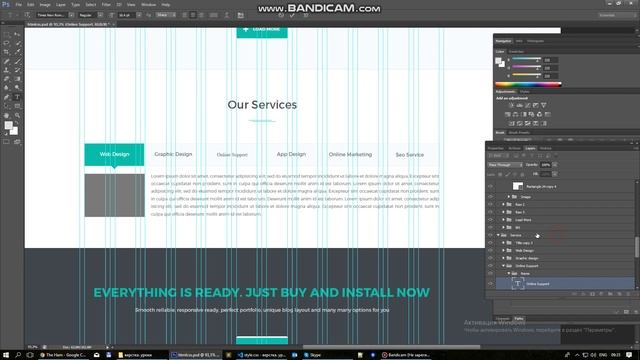This screenshot has width=640, height=360.
Task: Select the Healing Brush tool
Action: [7, 61]
